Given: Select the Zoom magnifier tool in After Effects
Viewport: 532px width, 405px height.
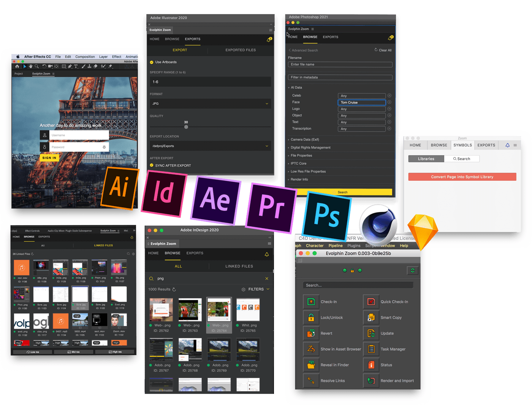Looking at the screenshot, I should pos(36,67).
